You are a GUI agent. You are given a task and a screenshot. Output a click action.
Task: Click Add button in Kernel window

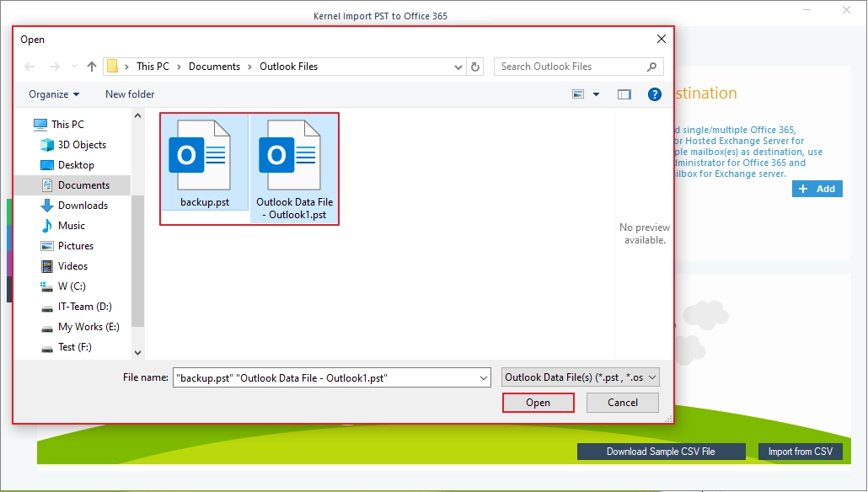(x=817, y=189)
